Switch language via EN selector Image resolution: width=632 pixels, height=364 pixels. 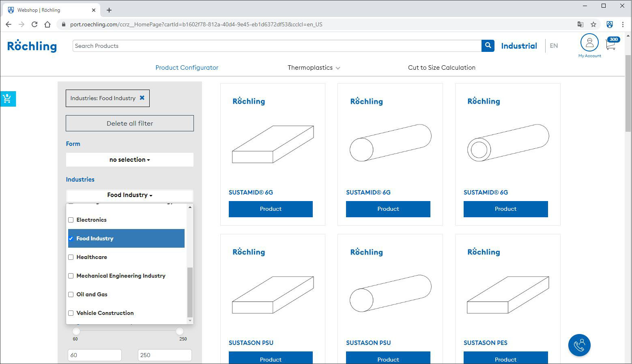click(x=554, y=46)
